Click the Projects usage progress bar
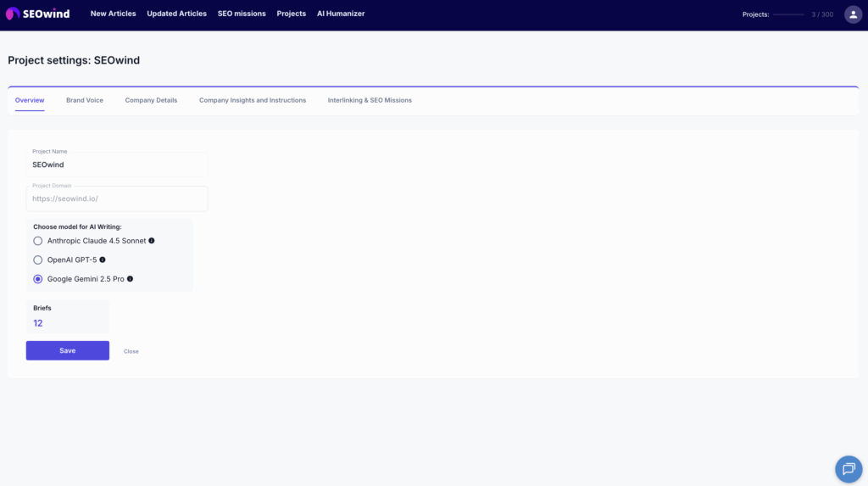This screenshot has width=868, height=486. 788,14
